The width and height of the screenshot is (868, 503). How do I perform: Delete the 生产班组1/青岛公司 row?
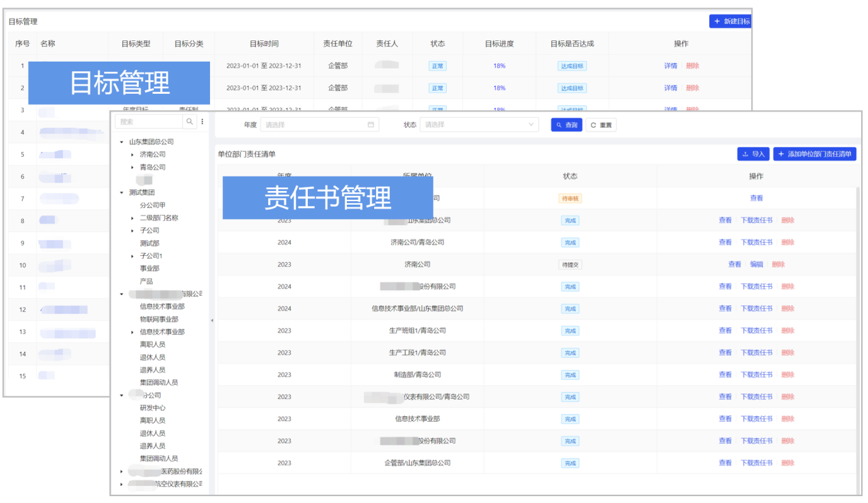788,331
